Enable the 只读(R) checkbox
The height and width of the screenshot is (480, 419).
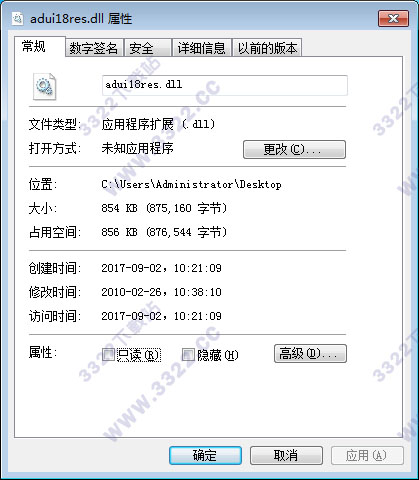[x=108, y=355]
